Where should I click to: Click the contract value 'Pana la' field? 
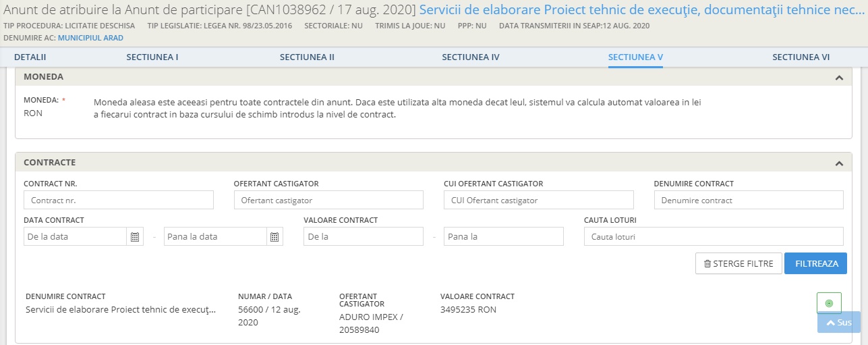tap(503, 237)
